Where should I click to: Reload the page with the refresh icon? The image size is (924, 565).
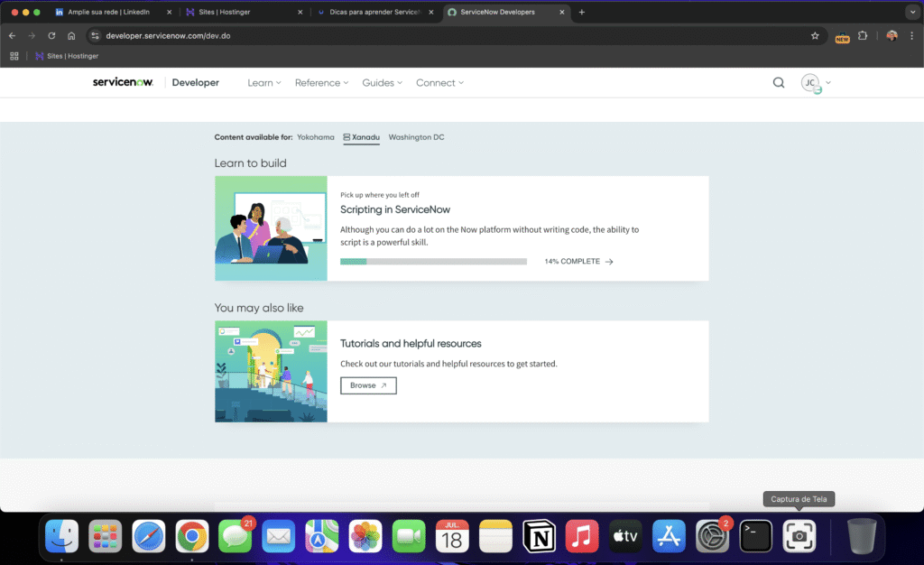click(51, 36)
